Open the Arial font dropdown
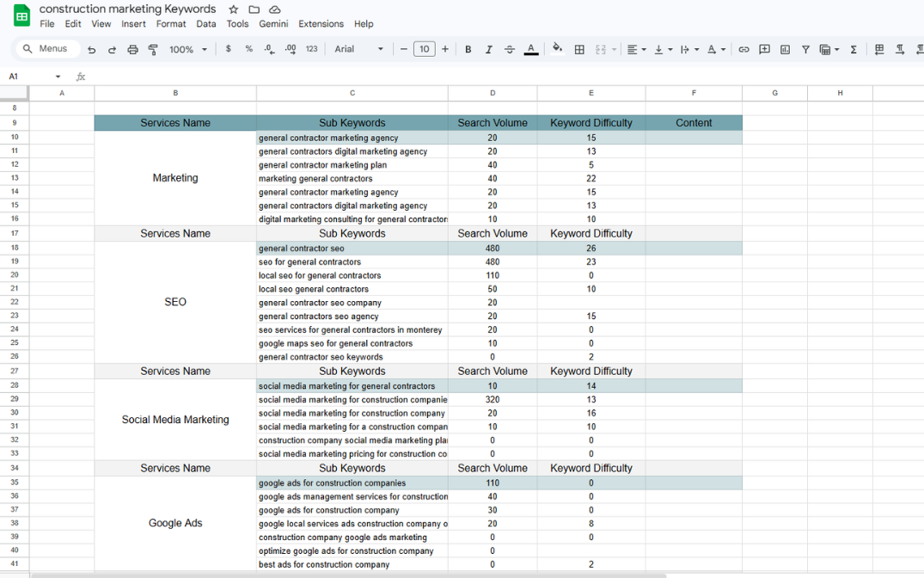The width and height of the screenshot is (924, 578). pyautogui.click(x=359, y=50)
